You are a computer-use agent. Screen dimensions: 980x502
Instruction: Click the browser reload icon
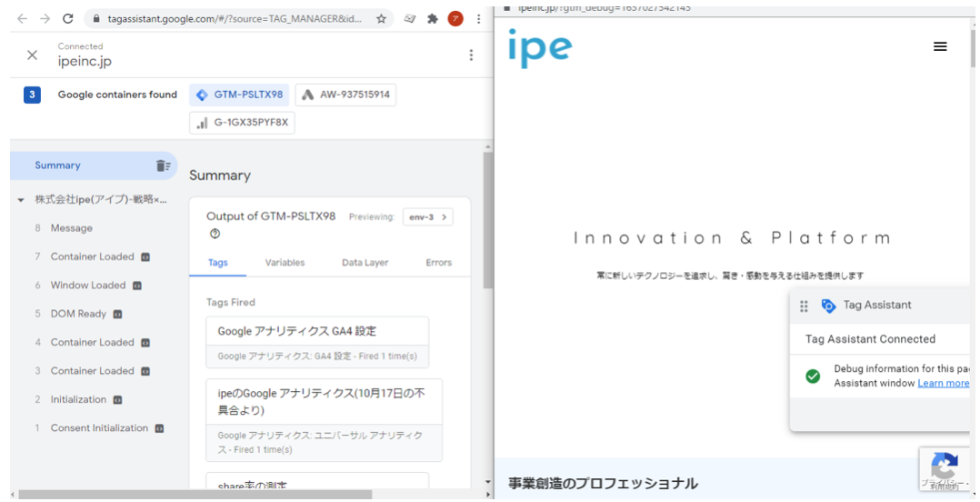pyautogui.click(x=68, y=18)
